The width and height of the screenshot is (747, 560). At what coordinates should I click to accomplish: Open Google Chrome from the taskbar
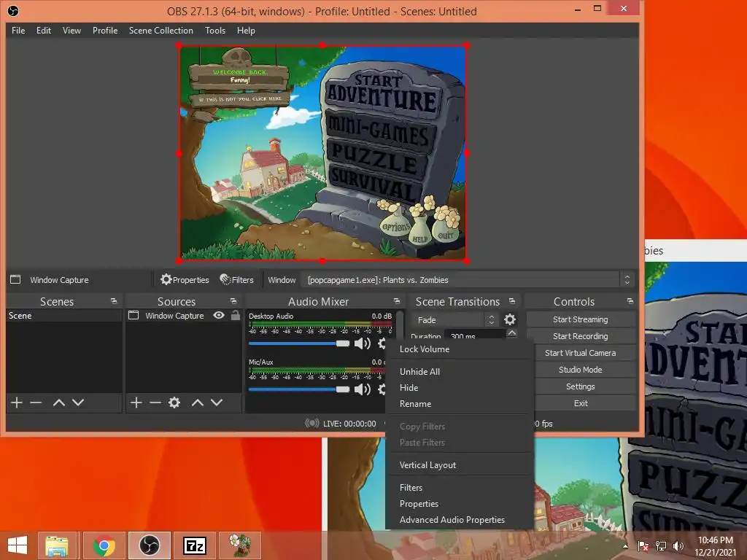(x=104, y=545)
